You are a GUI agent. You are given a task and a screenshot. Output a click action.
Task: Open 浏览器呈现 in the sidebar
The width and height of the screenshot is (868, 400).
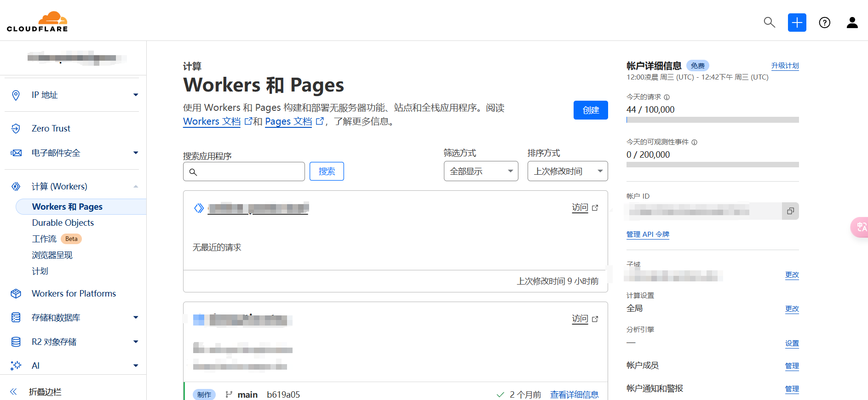52,255
